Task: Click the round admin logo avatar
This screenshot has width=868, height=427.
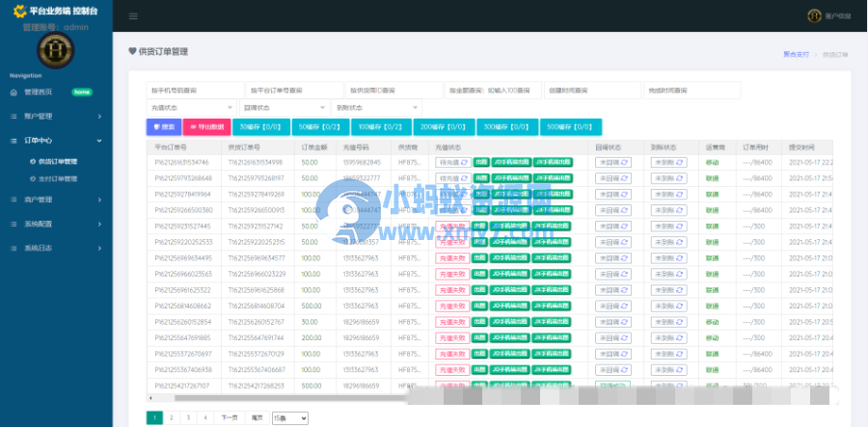Action: pyautogui.click(x=55, y=50)
